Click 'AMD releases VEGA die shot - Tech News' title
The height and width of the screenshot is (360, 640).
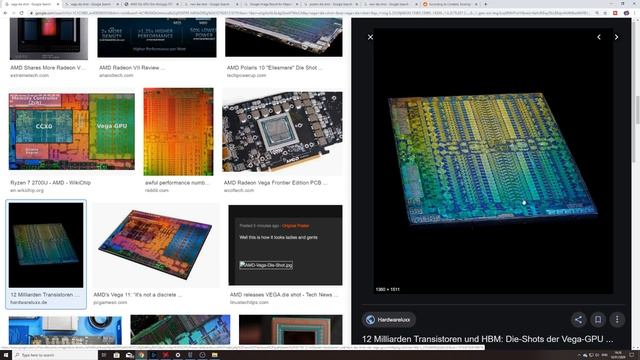pyautogui.click(x=284, y=295)
